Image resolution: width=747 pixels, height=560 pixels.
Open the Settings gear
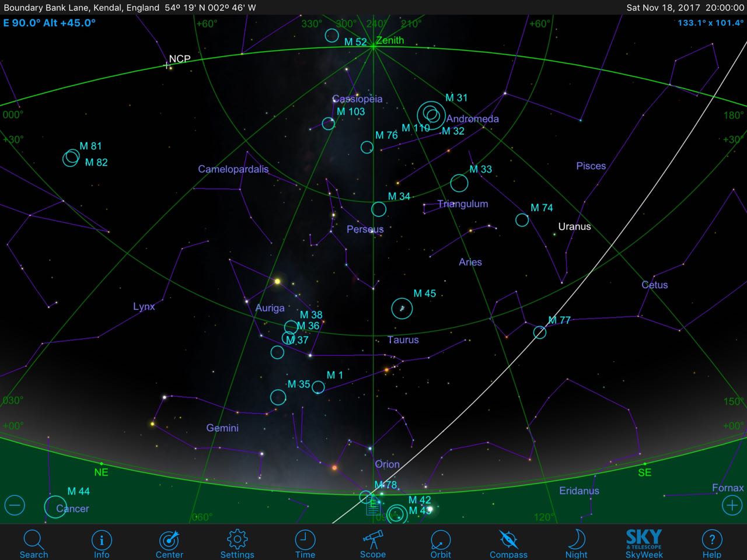(237, 542)
